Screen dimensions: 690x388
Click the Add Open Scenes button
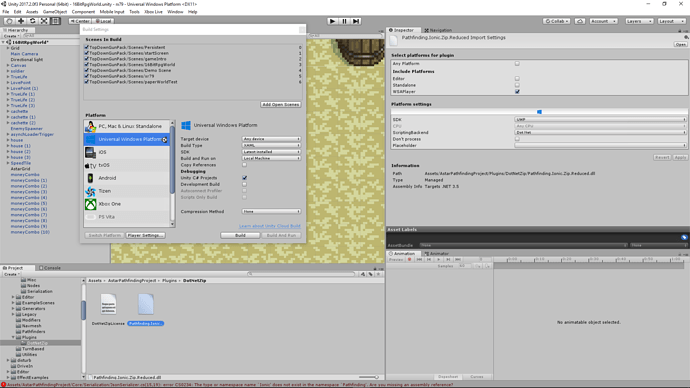click(281, 105)
